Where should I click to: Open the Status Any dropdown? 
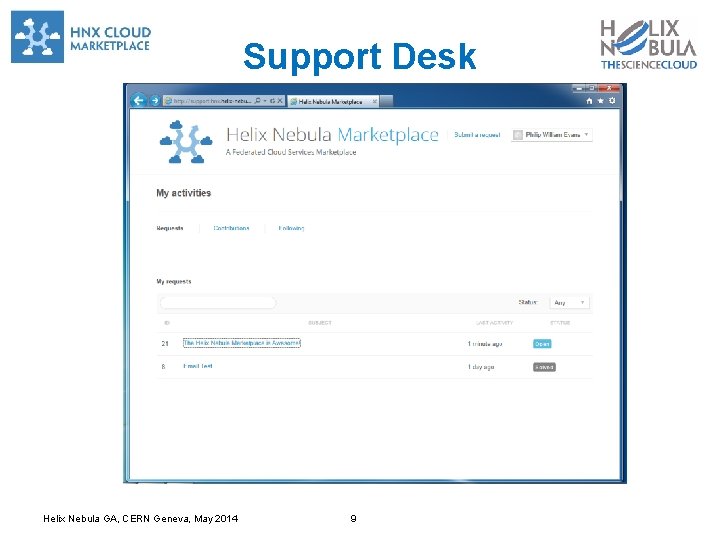click(x=569, y=303)
